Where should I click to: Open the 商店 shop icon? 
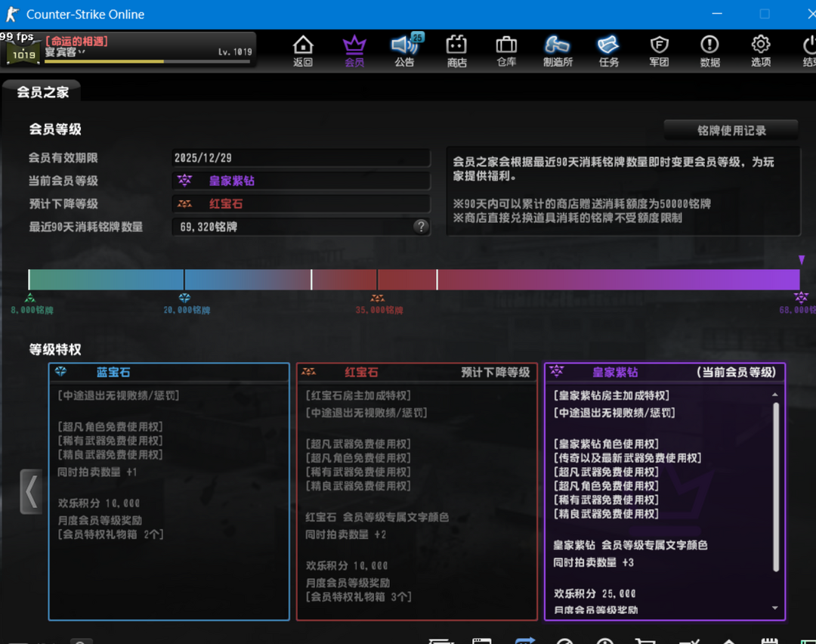click(x=456, y=50)
